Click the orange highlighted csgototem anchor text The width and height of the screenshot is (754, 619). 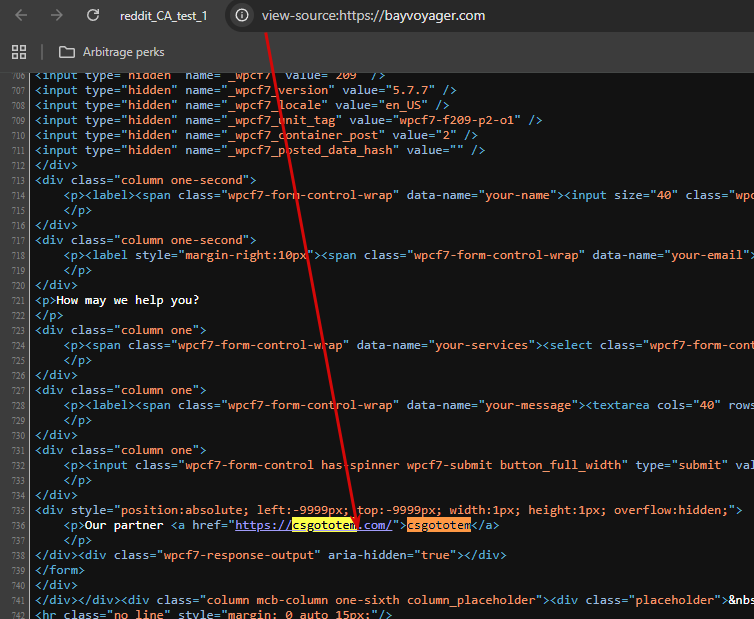point(439,525)
